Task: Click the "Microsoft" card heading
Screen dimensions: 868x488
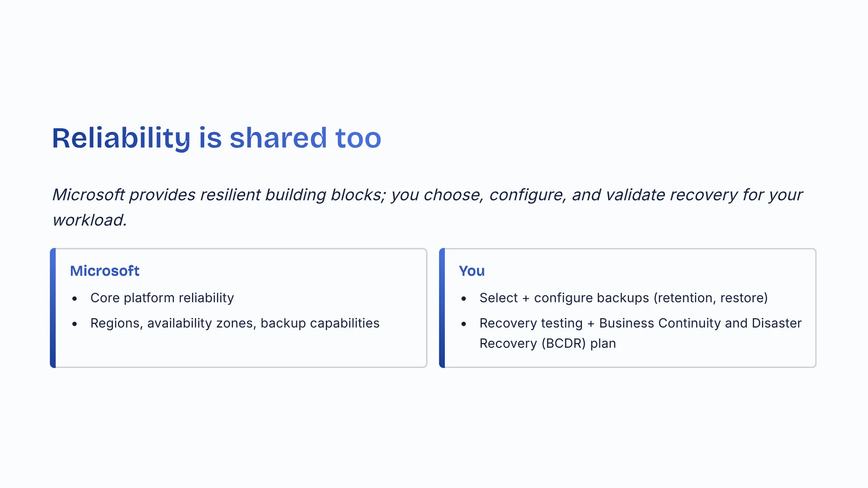Action: (x=104, y=271)
